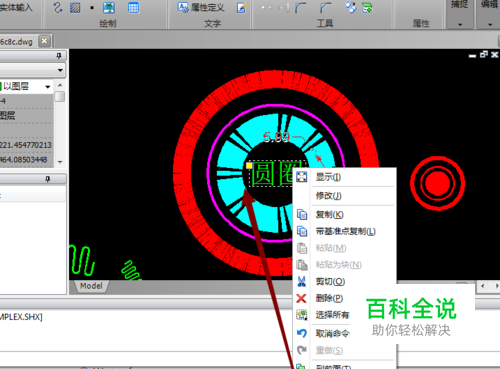Select the fillet corner tool
Screen dimensions: 500x369
[x=301, y=7]
